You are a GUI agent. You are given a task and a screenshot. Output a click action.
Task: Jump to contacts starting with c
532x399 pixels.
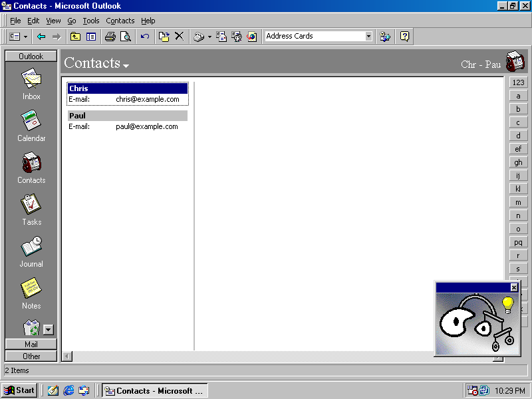coord(518,122)
